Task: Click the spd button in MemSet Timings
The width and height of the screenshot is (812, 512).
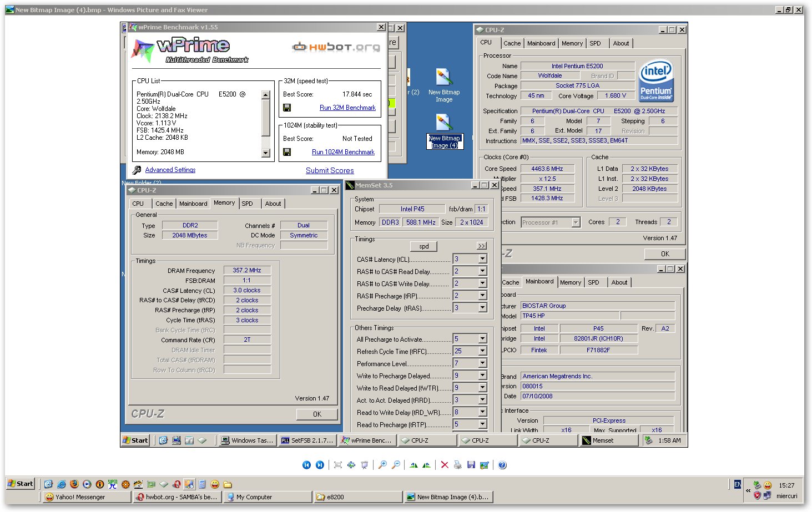Action: 424,246
